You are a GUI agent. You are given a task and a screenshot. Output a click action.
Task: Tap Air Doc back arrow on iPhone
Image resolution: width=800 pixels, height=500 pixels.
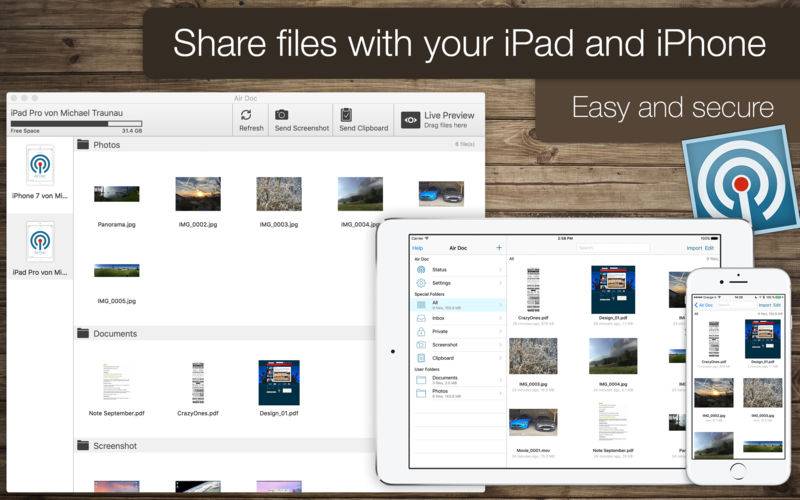704,305
